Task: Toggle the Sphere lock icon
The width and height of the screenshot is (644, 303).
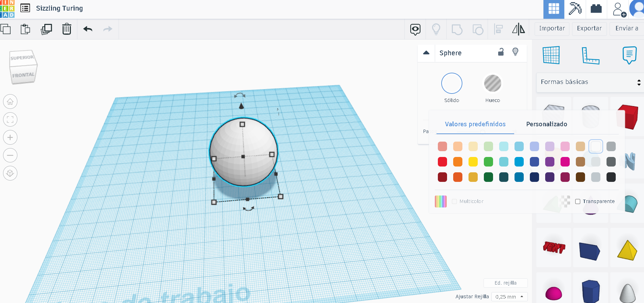Action: click(x=501, y=52)
